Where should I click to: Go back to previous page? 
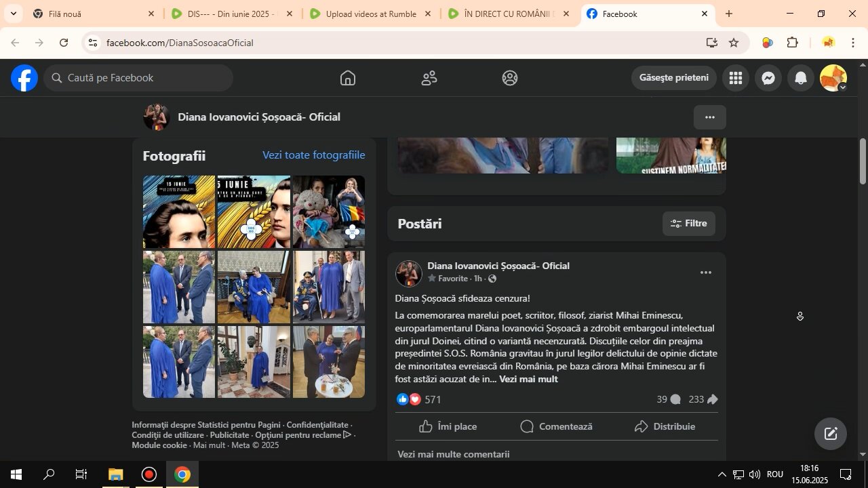(15, 43)
